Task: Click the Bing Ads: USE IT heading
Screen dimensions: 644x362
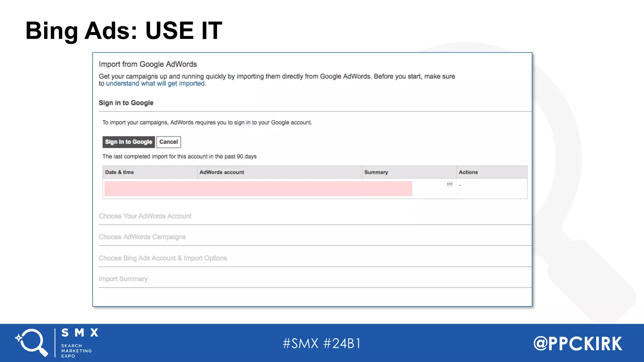Action: 124,30
